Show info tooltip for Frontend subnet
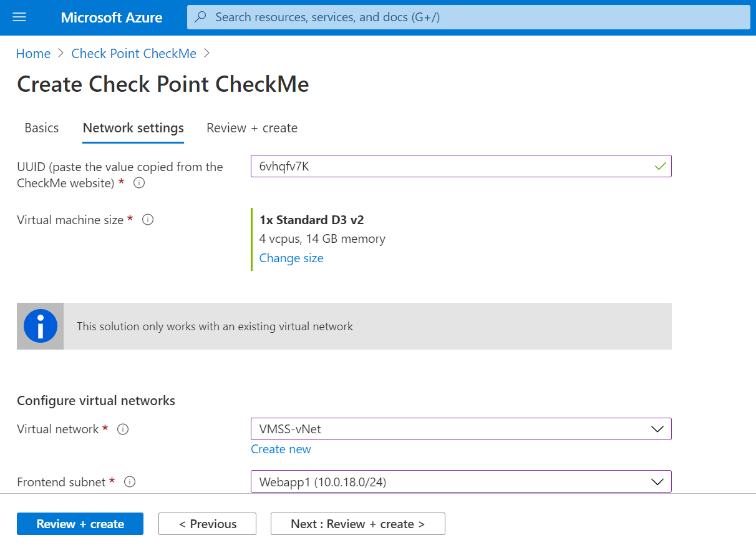This screenshot has height=550, width=756. 130,482
